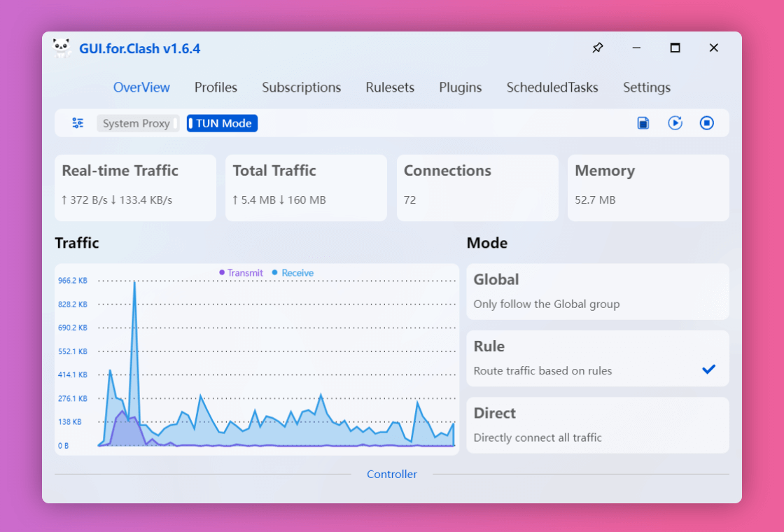Open the Memory card

[x=648, y=188]
